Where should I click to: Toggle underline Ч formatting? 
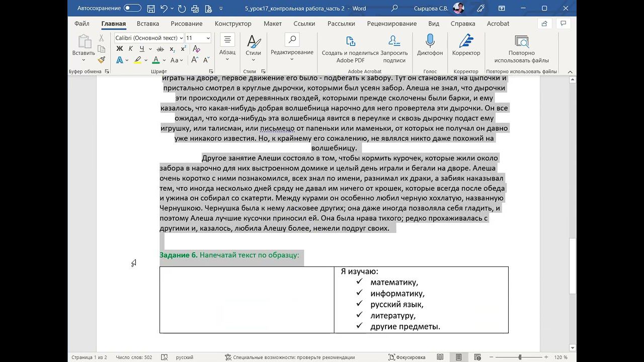(141, 49)
